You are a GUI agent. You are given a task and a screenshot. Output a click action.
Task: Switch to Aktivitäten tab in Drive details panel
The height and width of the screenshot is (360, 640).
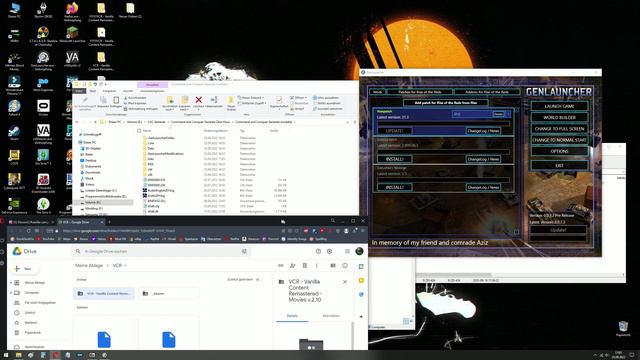(x=331, y=316)
